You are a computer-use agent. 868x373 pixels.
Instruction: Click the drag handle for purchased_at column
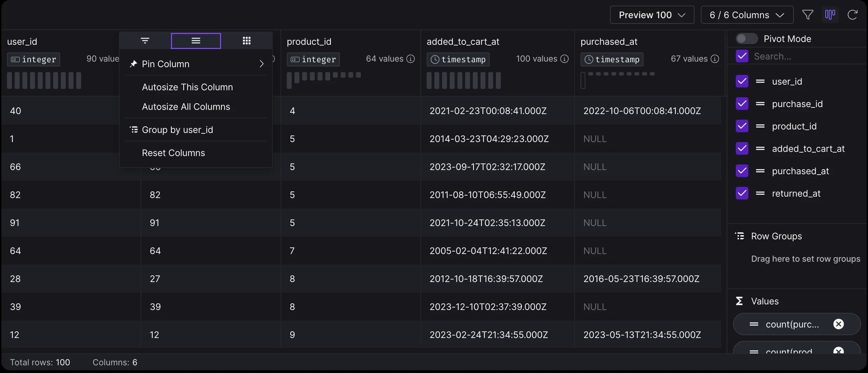[760, 171]
